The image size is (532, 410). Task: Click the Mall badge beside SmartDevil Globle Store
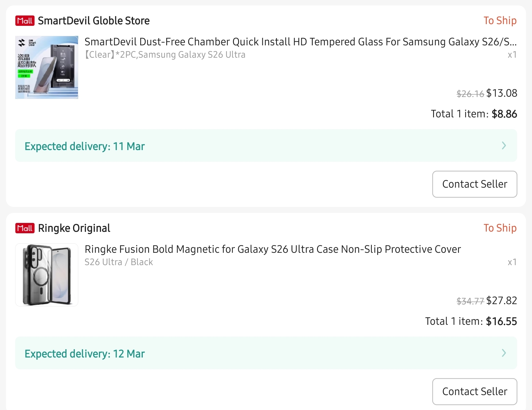[x=25, y=21]
